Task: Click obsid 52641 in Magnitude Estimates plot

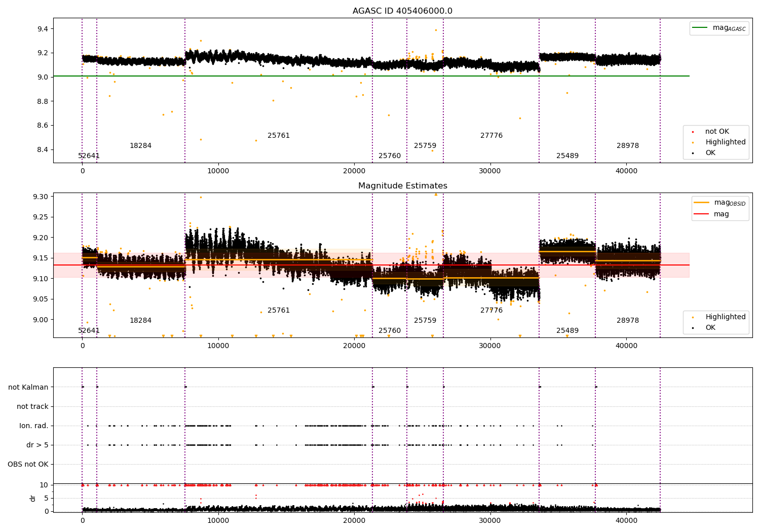Action: click(x=89, y=331)
